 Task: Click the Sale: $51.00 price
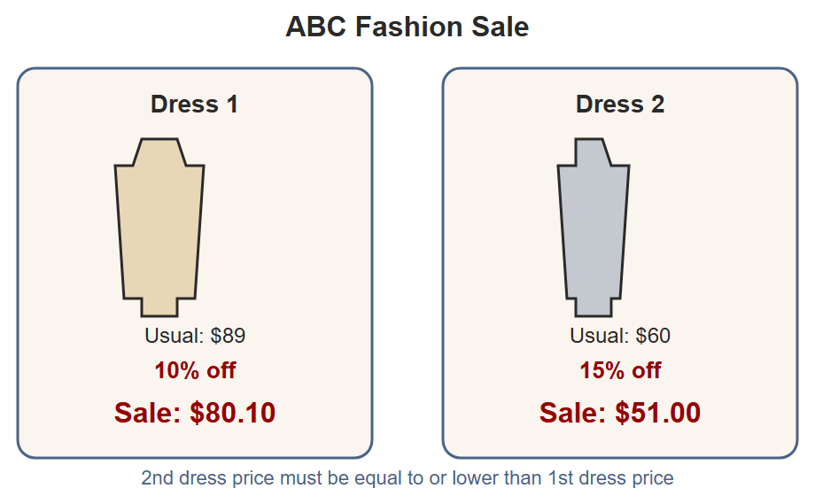click(619, 413)
